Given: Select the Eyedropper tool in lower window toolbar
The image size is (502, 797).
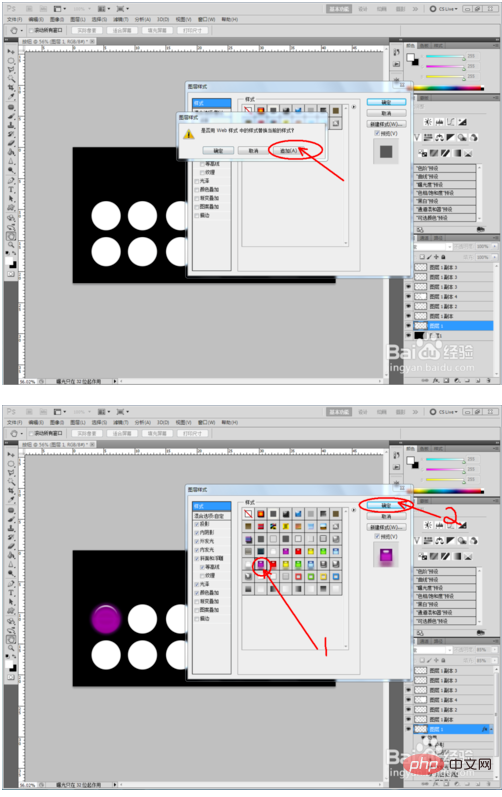Looking at the screenshot, I should coord(11,500).
